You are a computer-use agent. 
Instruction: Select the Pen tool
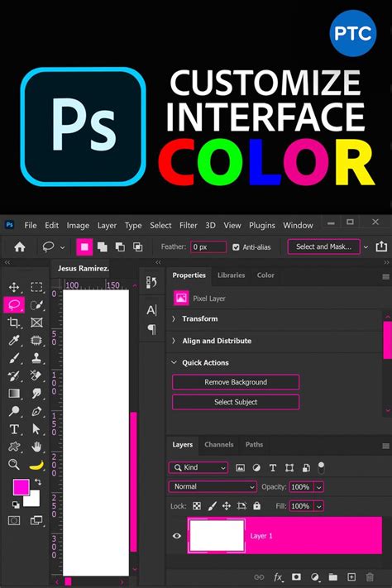point(36,411)
